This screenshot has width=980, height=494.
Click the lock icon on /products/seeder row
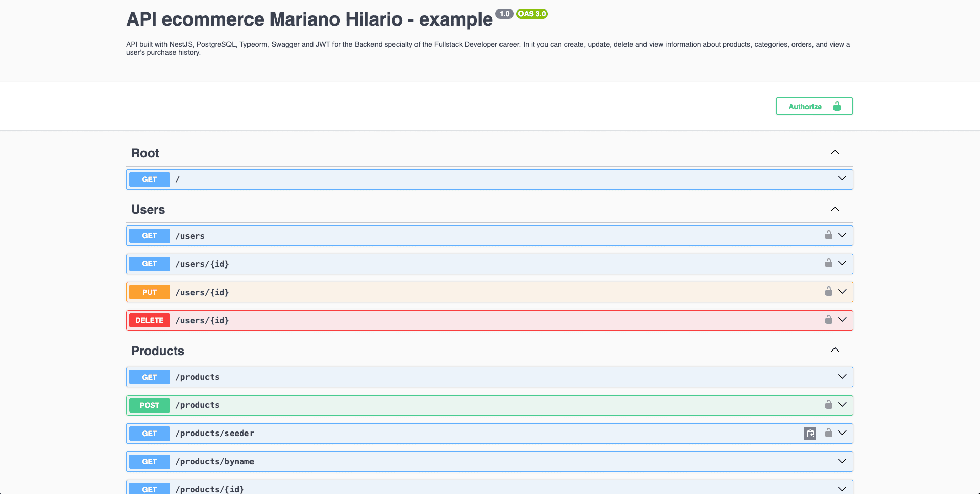click(828, 433)
